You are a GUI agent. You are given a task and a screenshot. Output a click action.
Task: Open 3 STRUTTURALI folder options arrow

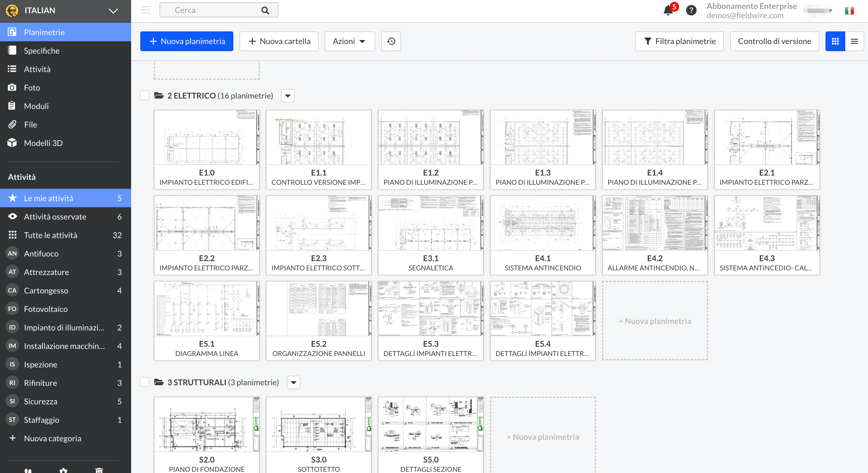coord(294,382)
